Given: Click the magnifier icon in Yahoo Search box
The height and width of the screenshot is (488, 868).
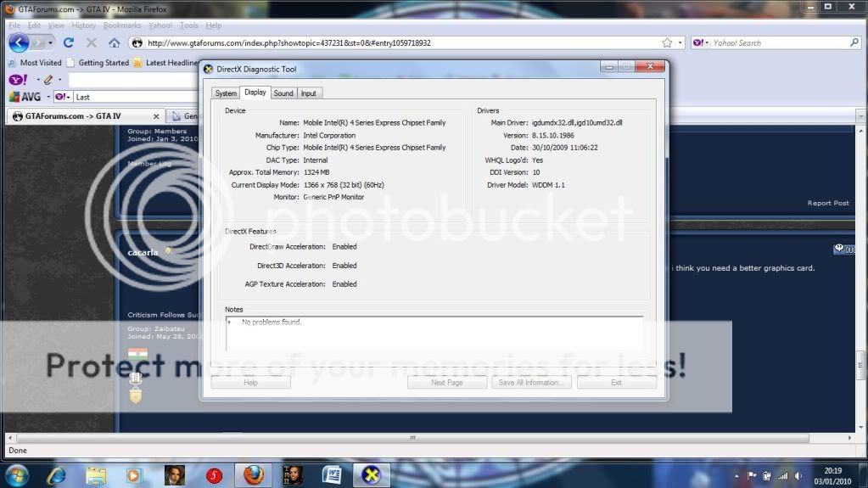Looking at the screenshot, I should pos(854,42).
